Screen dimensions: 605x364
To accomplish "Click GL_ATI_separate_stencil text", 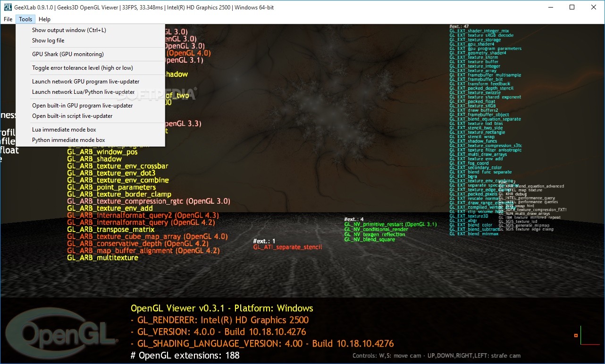I will pyautogui.click(x=288, y=247).
